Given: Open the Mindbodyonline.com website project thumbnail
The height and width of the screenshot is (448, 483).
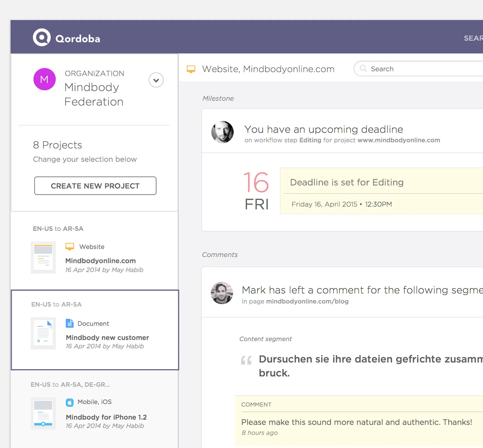Looking at the screenshot, I should click(43, 257).
